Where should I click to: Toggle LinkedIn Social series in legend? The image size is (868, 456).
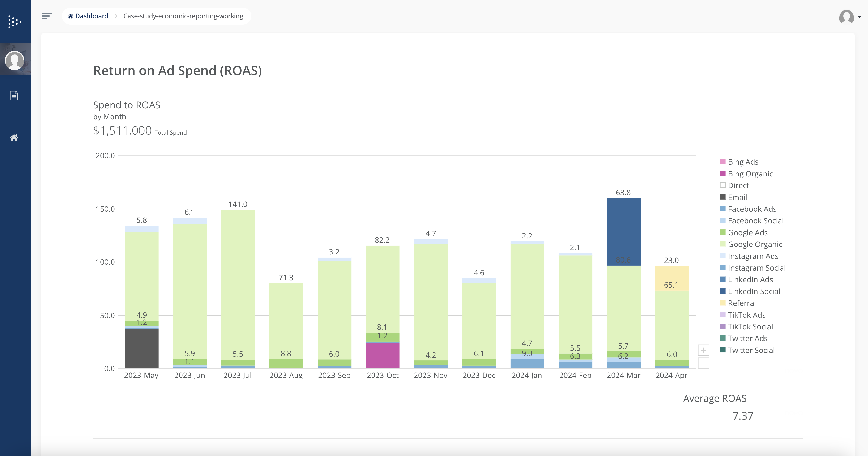click(750, 291)
